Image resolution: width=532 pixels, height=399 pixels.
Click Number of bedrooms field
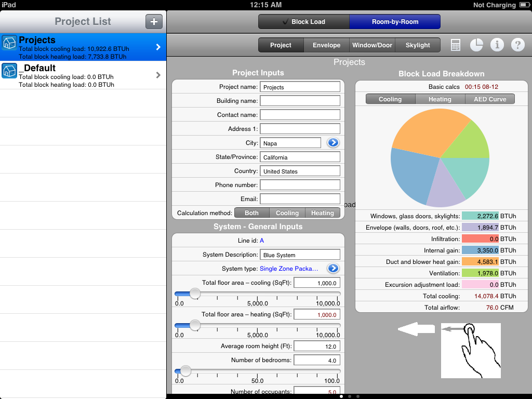[317, 361]
